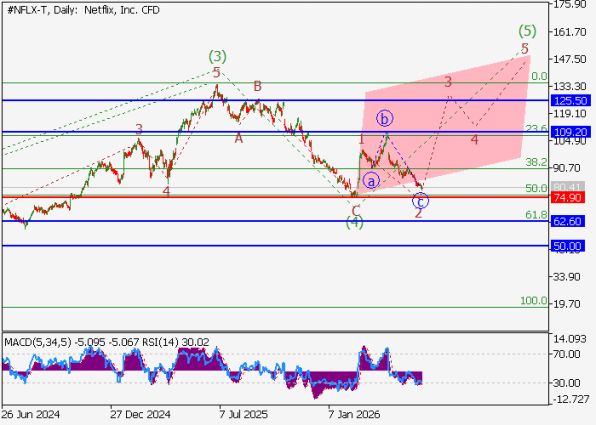The height and width of the screenshot is (425, 596).
Task: Click the projected wave 4 label in pink channel
Action: [x=474, y=140]
